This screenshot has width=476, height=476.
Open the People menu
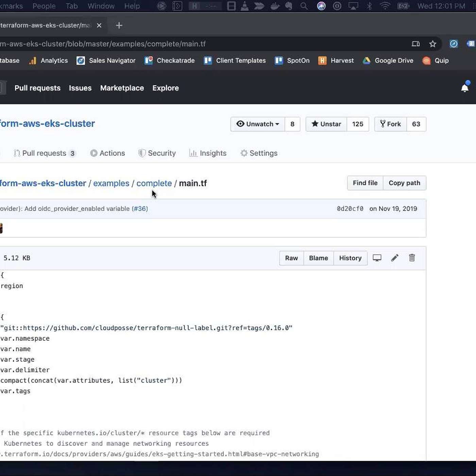click(44, 6)
